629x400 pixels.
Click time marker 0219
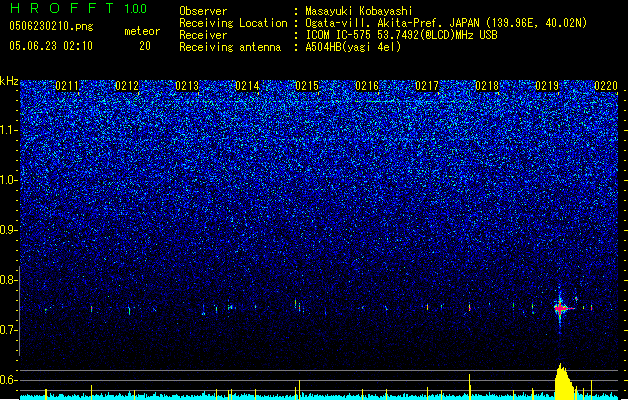pyautogui.click(x=547, y=86)
